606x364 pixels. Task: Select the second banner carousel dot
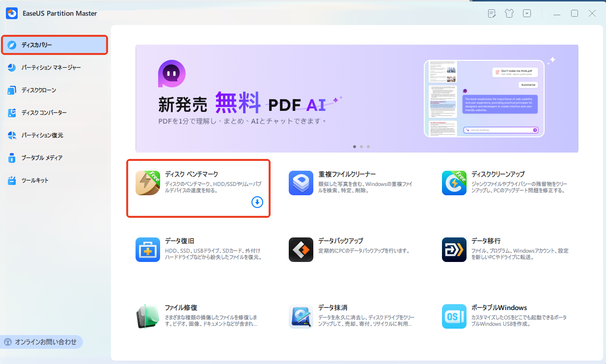[x=361, y=147]
